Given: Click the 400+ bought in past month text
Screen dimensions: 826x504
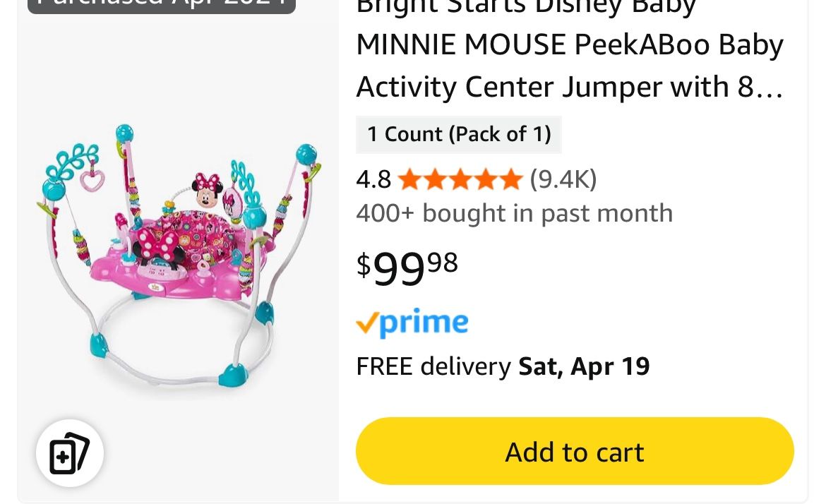Looking at the screenshot, I should [x=514, y=212].
